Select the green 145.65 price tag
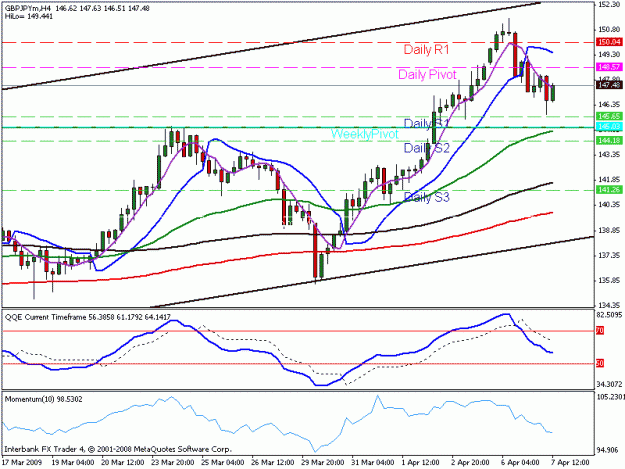 point(609,116)
